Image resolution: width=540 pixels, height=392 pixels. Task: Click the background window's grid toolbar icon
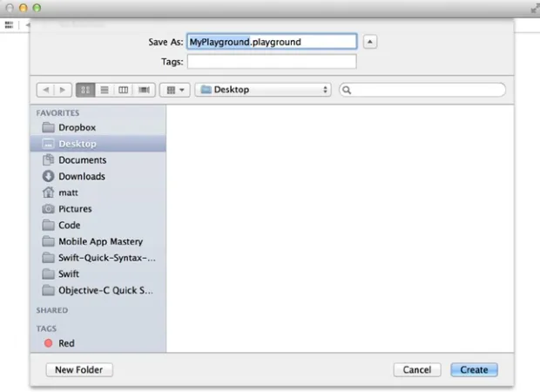(9, 24)
